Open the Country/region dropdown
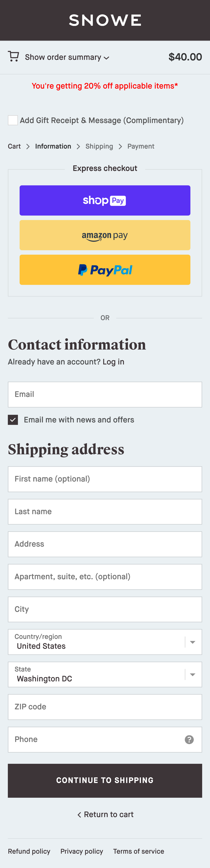Viewport: 210px width, 868px height. [x=105, y=642]
